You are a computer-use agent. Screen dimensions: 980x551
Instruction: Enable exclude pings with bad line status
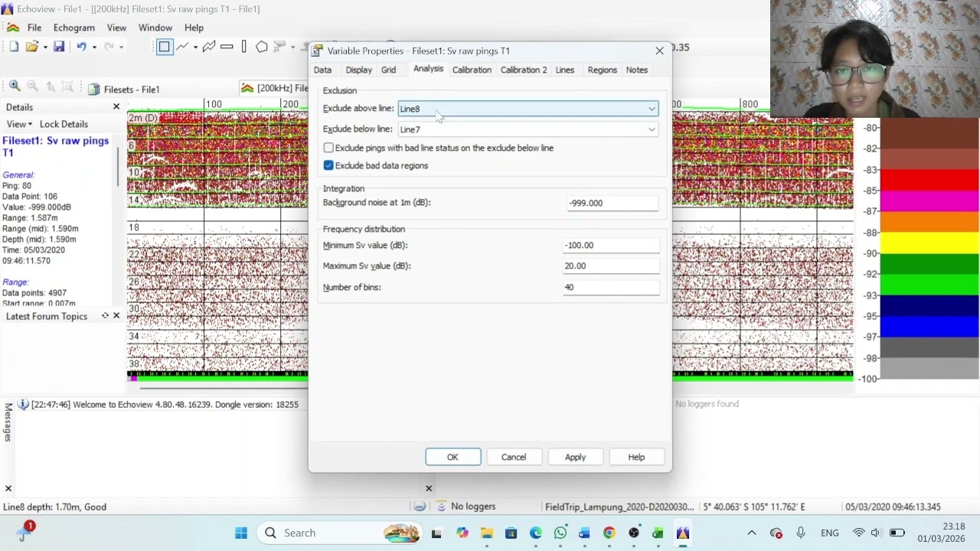click(x=328, y=148)
